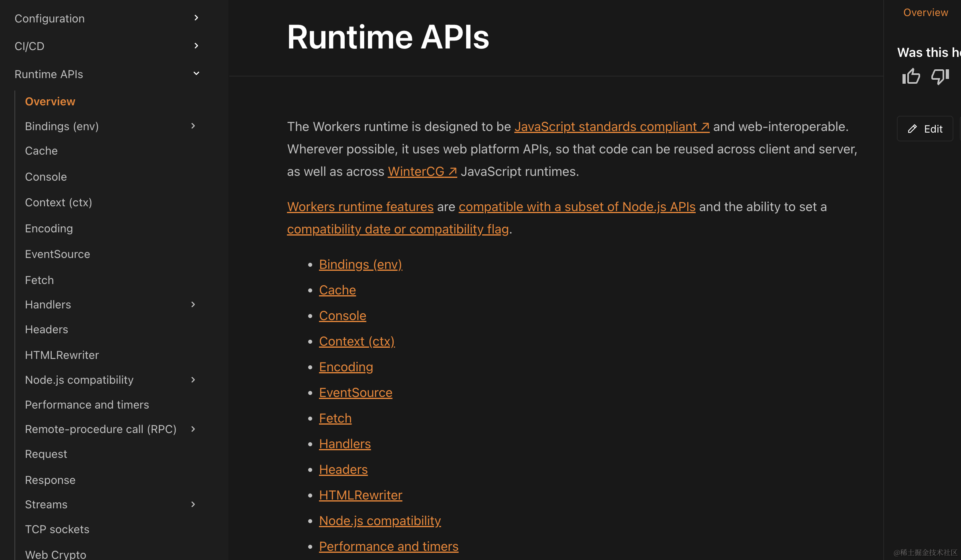
Task: Expand the Configuration sidebar section
Action: [196, 18]
